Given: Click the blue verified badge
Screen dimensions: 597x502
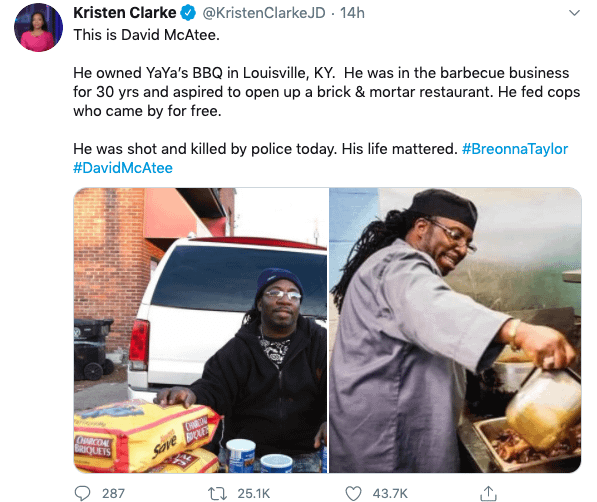Looking at the screenshot, I should tap(188, 13).
